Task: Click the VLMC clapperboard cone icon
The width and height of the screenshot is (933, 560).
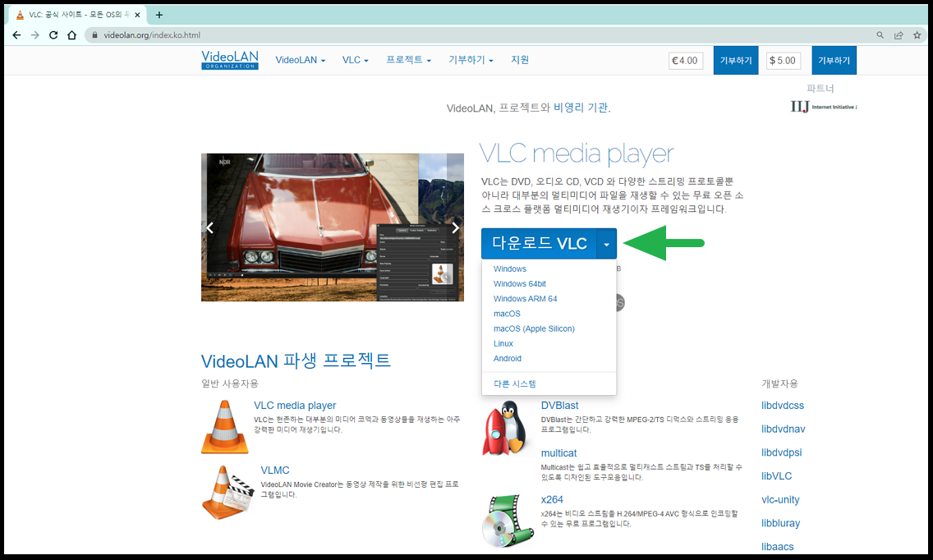Action: pos(228,493)
